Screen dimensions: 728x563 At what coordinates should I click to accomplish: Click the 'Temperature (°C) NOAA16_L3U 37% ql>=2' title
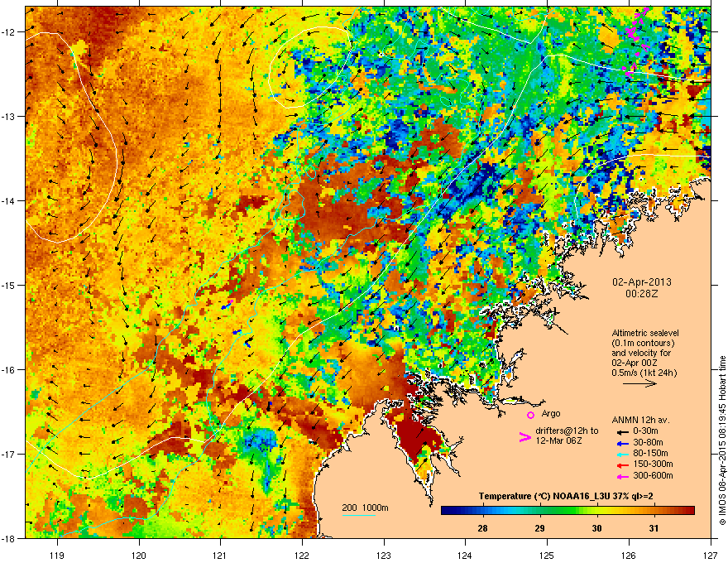[x=566, y=496]
